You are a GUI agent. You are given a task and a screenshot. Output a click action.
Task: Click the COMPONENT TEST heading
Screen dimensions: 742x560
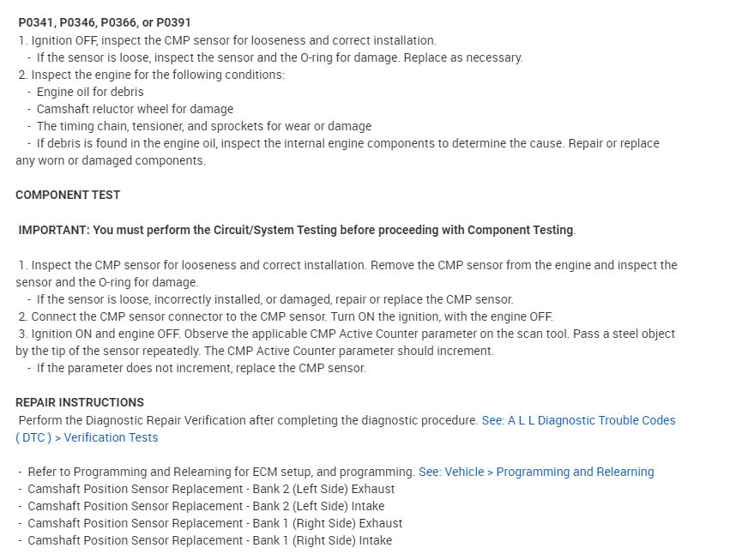click(68, 195)
